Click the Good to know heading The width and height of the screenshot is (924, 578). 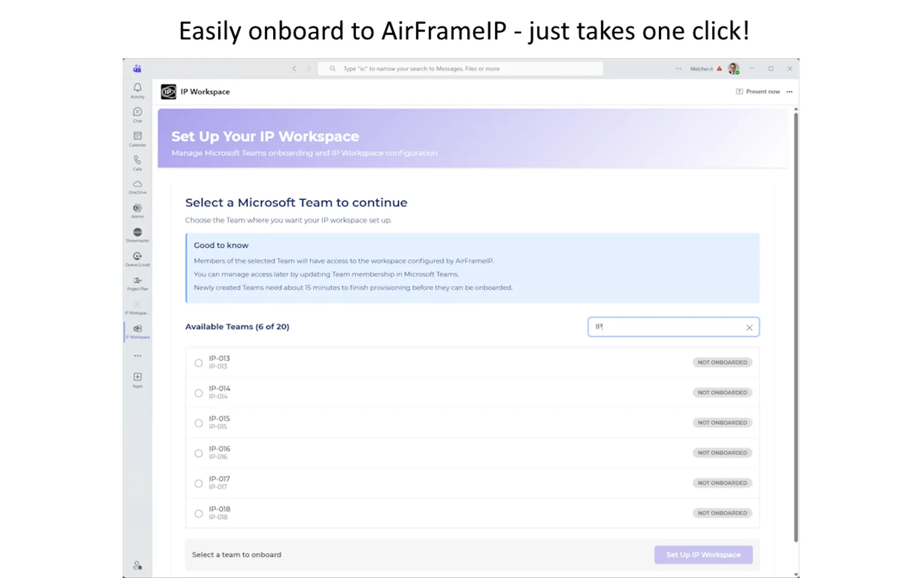coord(221,245)
